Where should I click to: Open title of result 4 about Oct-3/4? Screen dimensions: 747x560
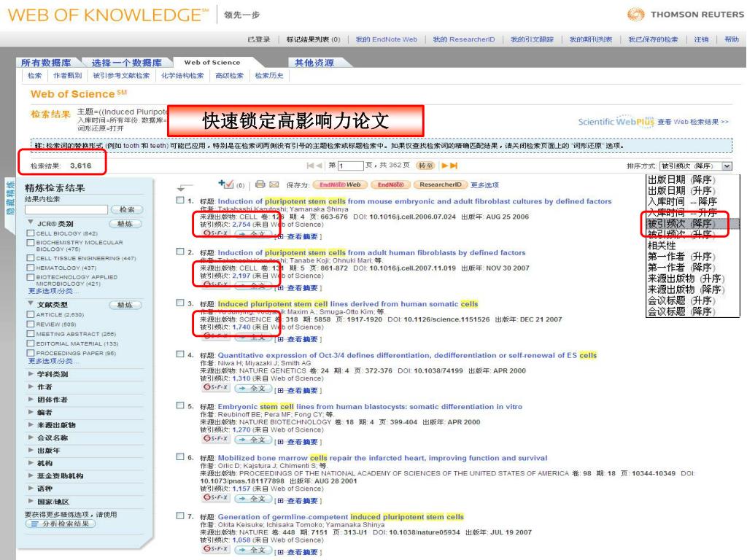click(x=407, y=355)
